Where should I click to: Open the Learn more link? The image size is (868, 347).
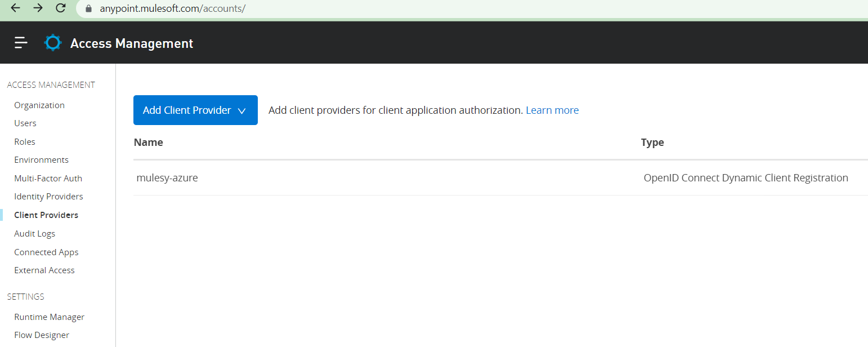pyautogui.click(x=552, y=110)
